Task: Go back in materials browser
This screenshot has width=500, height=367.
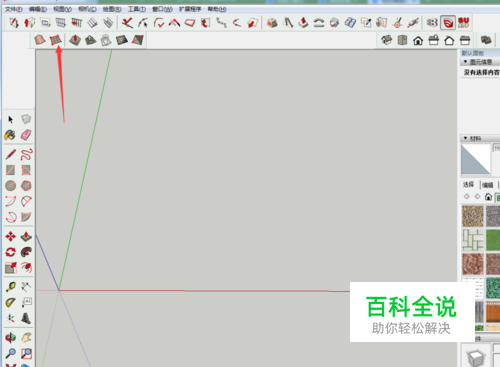Action: (x=467, y=197)
